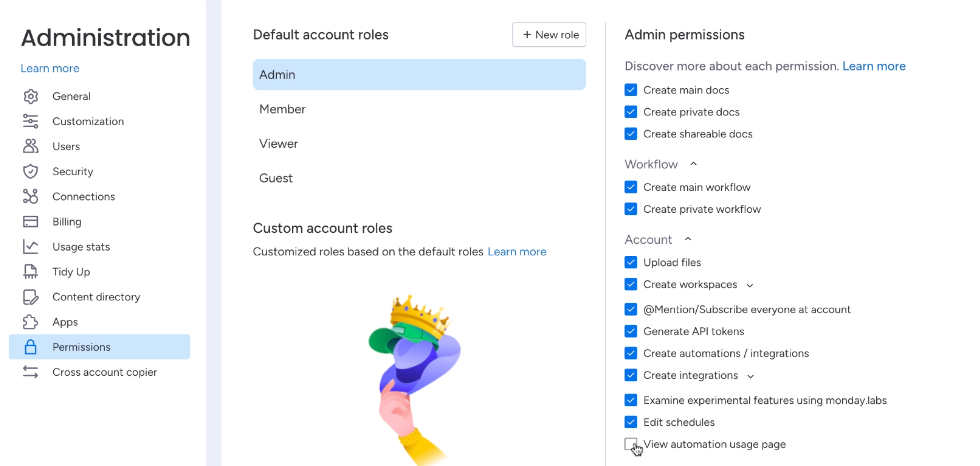Open Usage stats chart icon
Viewport: 980px width, 466px height.
coord(31,247)
